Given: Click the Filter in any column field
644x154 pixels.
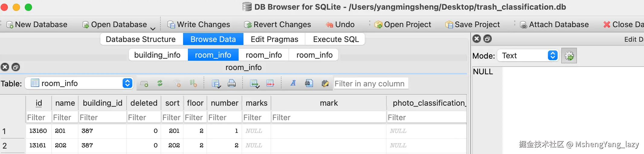Looking at the screenshot, I should click(x=371, y=84).
